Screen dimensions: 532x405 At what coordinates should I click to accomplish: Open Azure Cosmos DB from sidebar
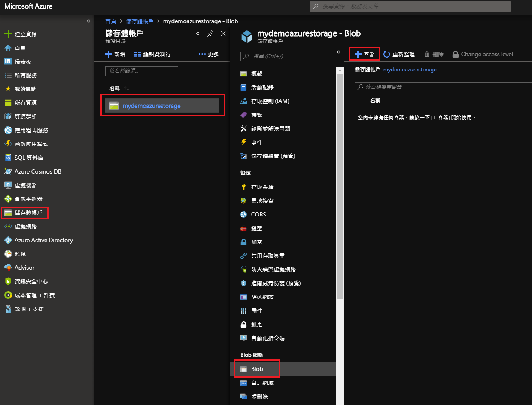(38, 171)
